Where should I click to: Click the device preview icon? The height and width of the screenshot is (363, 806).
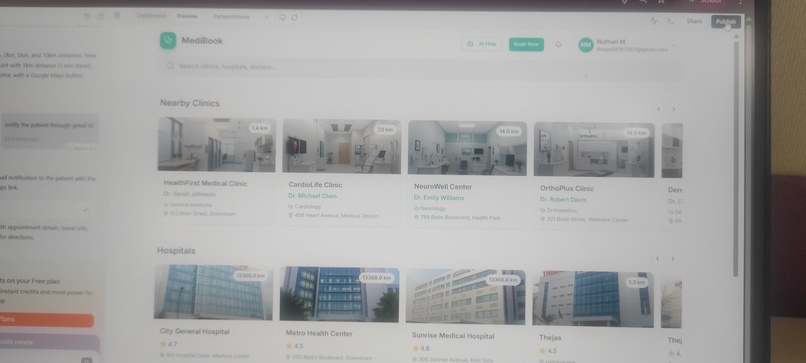282,17
